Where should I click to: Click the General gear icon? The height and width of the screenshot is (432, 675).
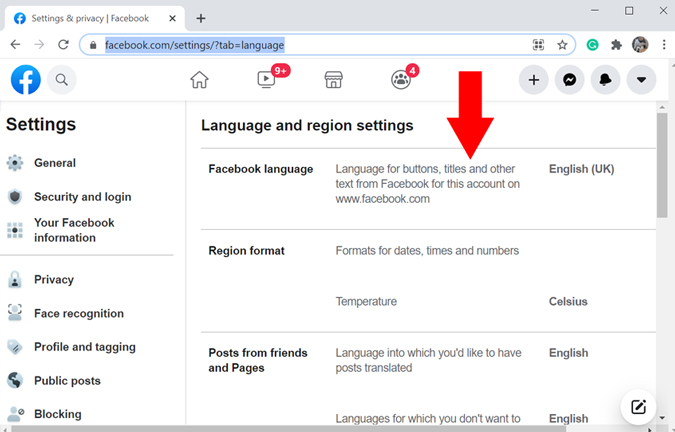(15, 163)
